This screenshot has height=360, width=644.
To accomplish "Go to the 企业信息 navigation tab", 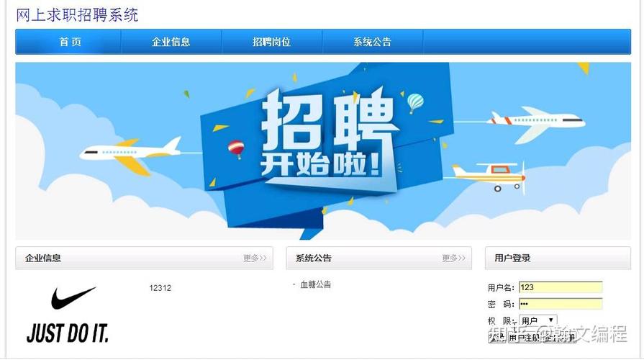I will (x=171, y=42).
